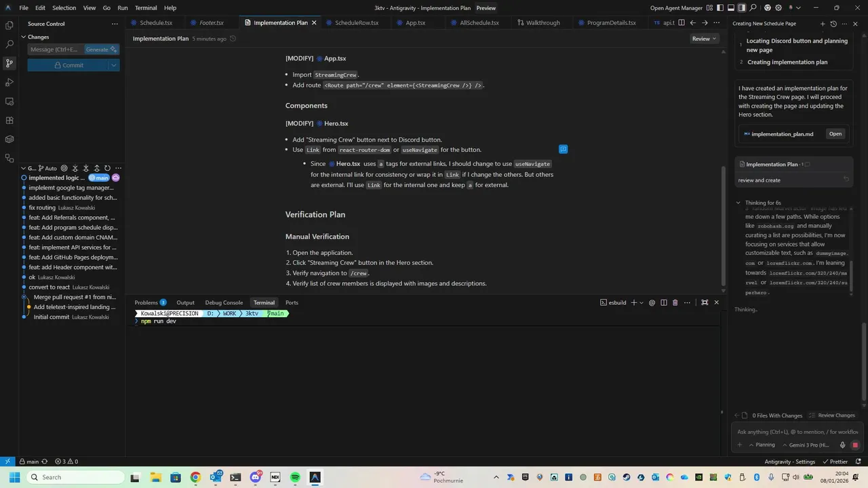This screenshot has height=488, width=868.
Task: Switch to the Problems panel tab
Action: coord(150,302)
